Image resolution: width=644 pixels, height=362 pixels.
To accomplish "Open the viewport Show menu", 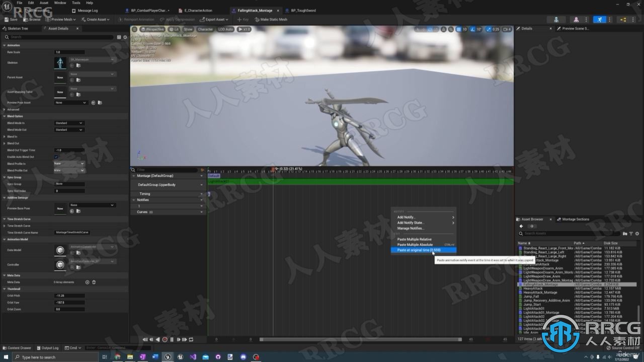I will coord(188,29).
